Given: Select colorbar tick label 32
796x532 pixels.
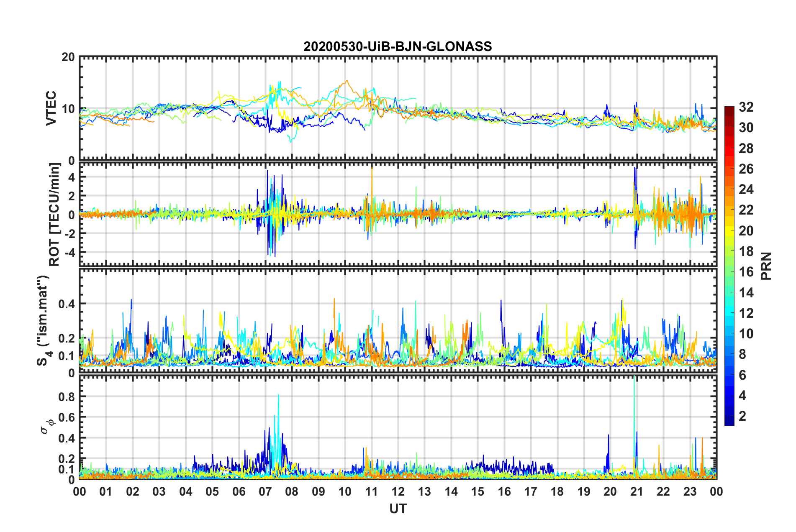Looking at the screenshot, I should click(746, 107).
